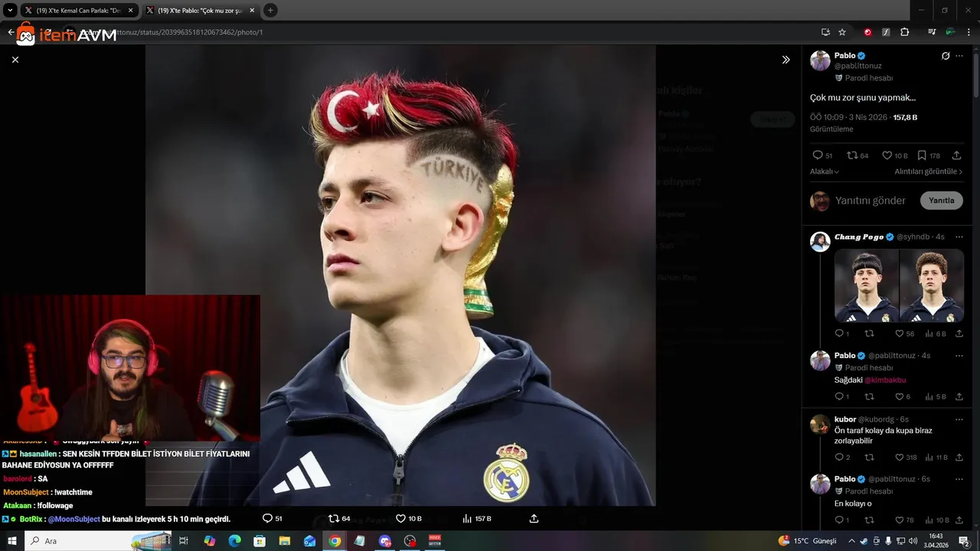Screen dimensions: 980x551
Task: Open the volume control in system tray
Action: 913,541
